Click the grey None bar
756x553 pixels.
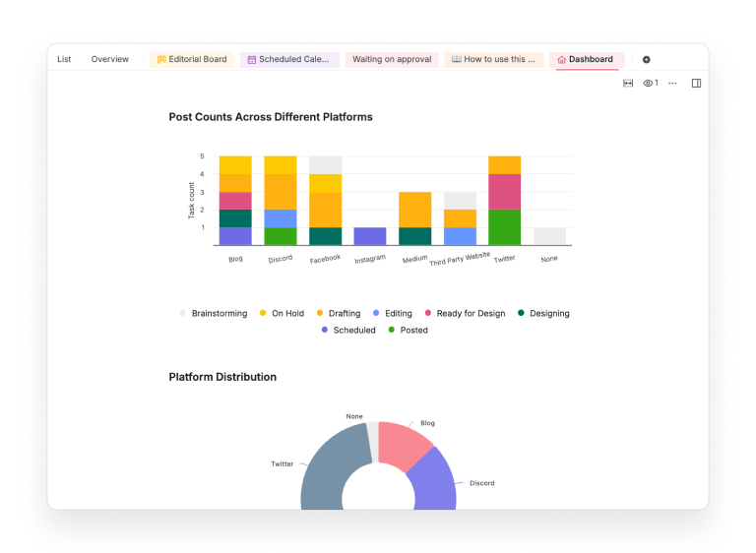tap(549, 236)
